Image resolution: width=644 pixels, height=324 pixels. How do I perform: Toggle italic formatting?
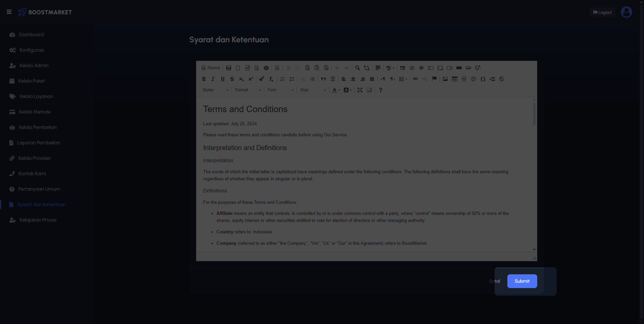[213, 79]
